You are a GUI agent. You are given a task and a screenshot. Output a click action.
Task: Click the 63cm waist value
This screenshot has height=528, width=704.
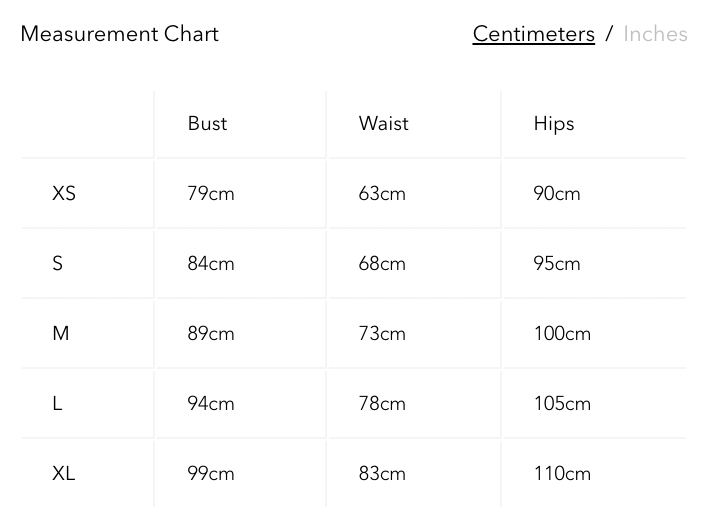[x=382, y=193]
